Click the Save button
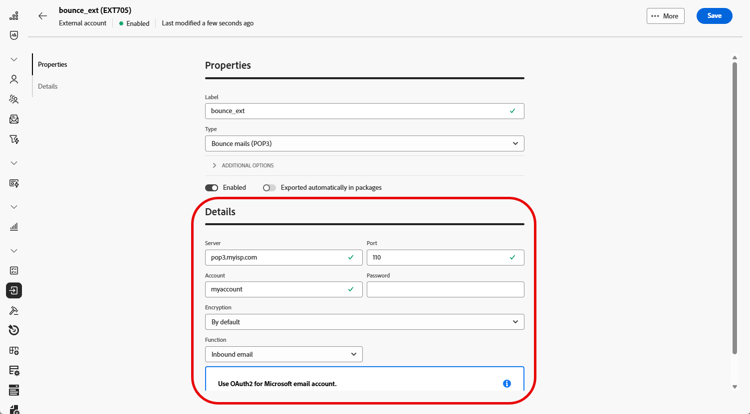750x414 pixels. (714, 16)
